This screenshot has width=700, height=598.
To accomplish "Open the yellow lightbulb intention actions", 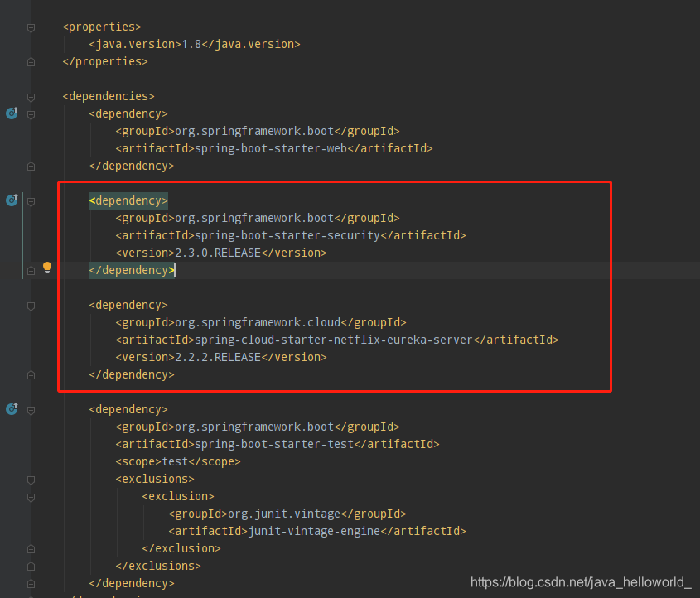I will [47, 268].
